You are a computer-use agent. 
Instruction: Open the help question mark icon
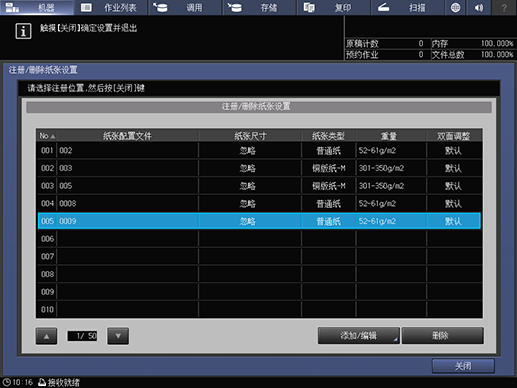tap(504, 7)
